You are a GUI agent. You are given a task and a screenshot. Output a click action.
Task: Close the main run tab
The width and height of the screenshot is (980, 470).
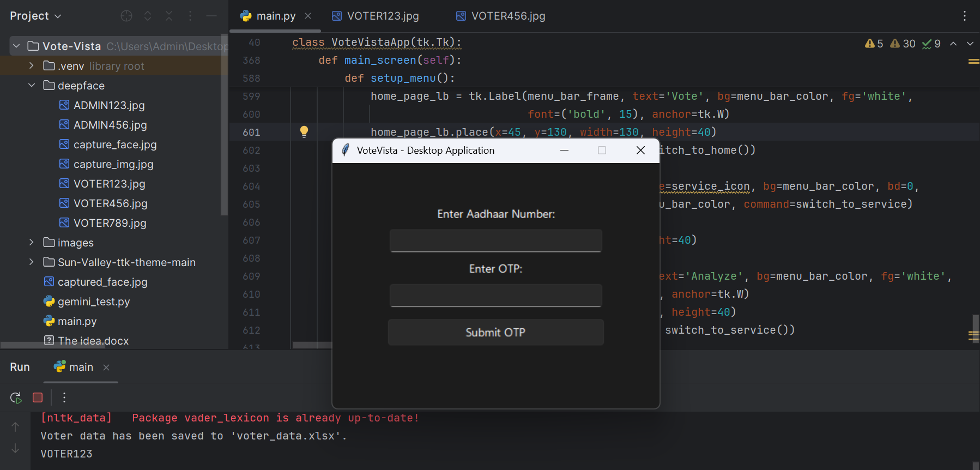(x=106, y=367)
